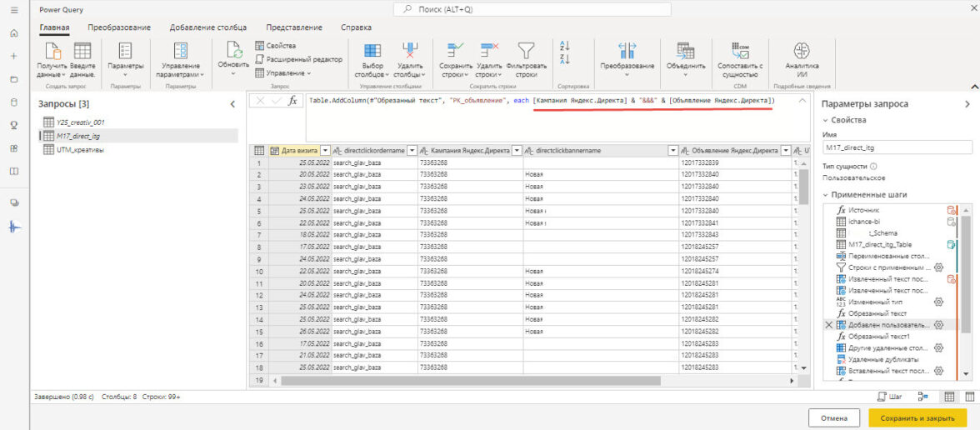Switch to the Преобразование ribbon tab
This screenshot has height=430, width=980.
pos(119,27)
